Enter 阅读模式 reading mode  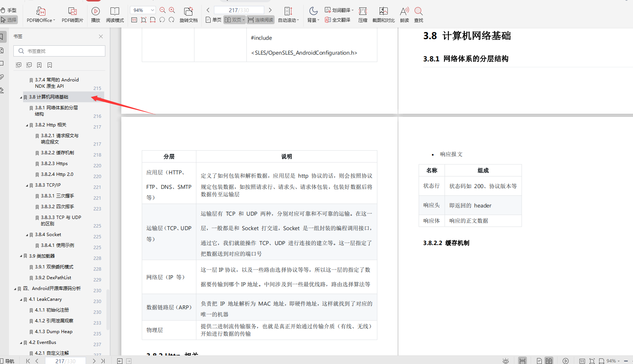pos(115,15)
